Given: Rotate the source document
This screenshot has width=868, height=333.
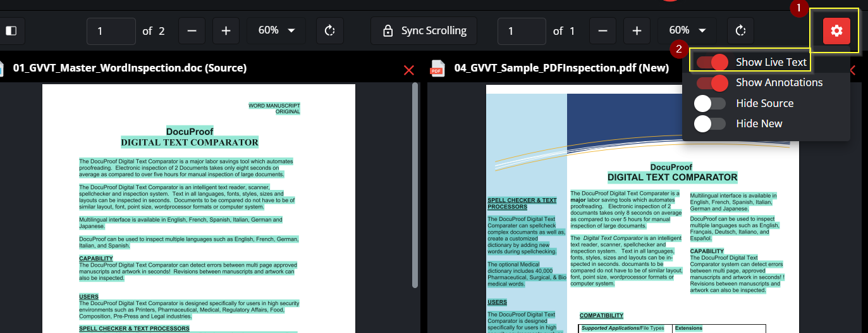Looking at the screenshot, I should click(329, 31).
